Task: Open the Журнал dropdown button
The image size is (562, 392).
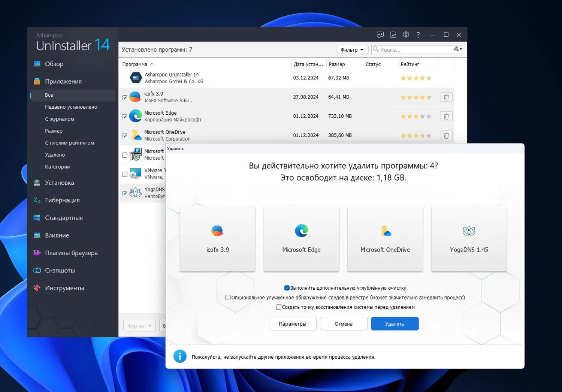Action: [x=139, y=326]
